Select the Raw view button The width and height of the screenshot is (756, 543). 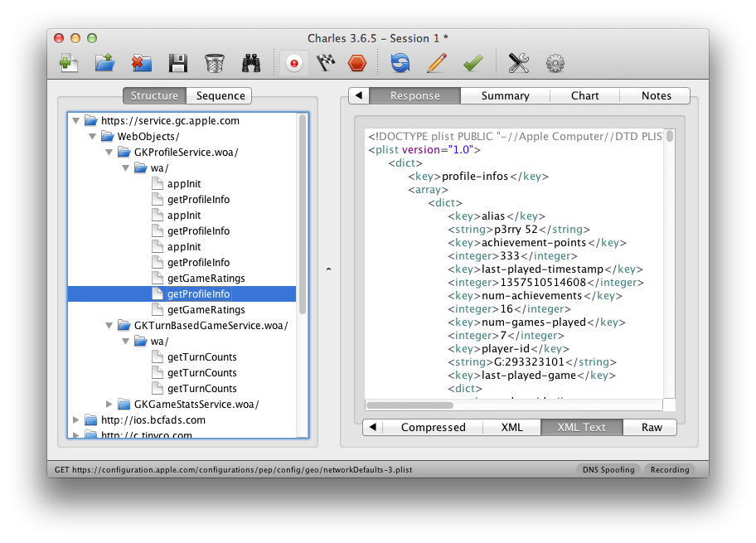652,427
